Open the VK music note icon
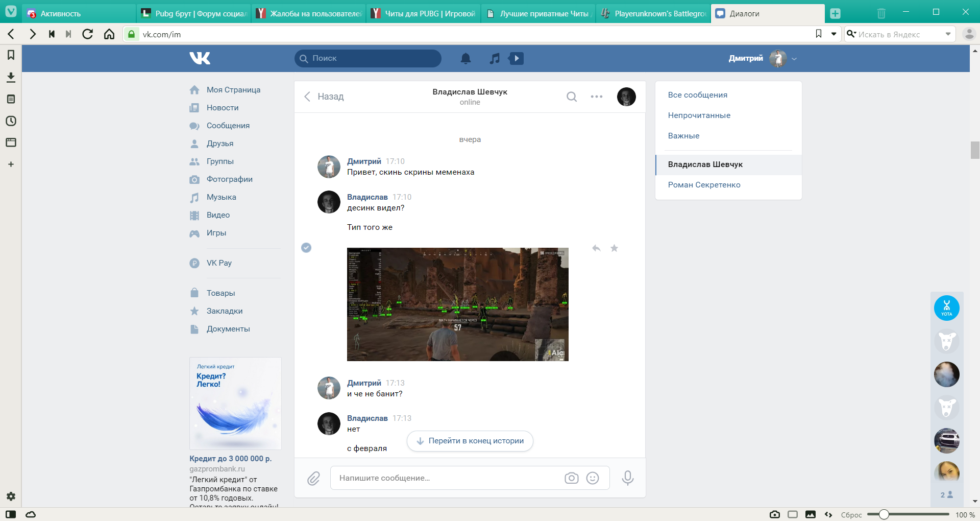 [494, 58]
